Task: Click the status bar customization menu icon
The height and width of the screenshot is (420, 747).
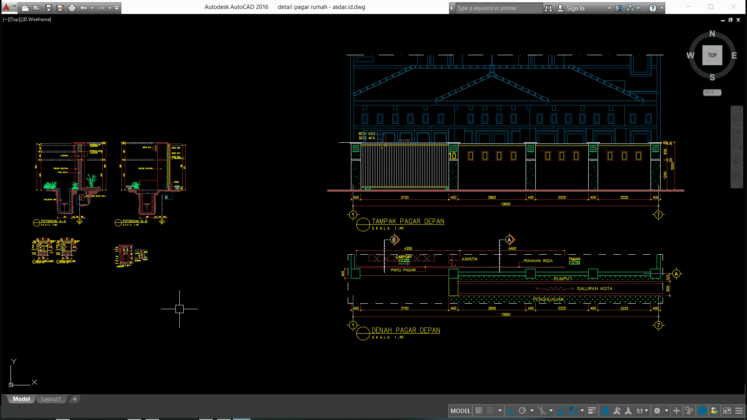Action: coord(739,410)
